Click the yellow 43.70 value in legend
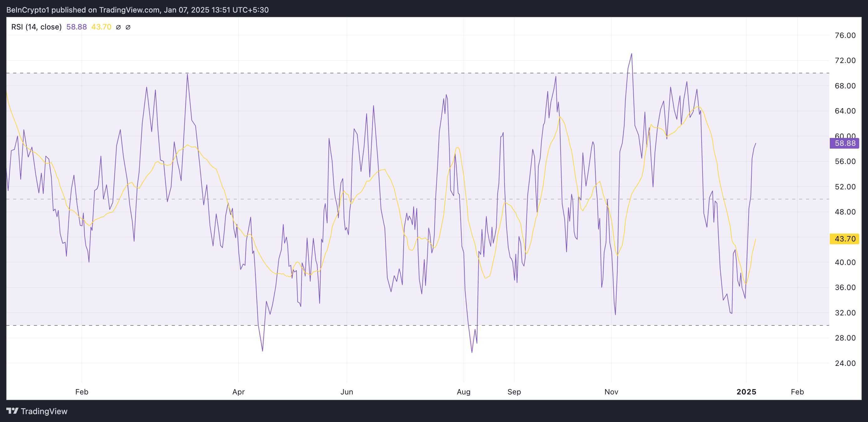This screenshot has height=422, width=868. pos(101,27)
